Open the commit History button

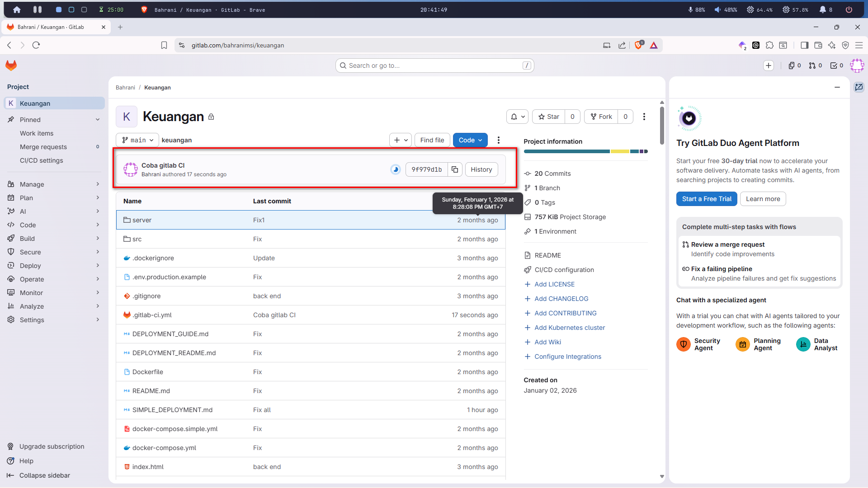coord(481,169)
